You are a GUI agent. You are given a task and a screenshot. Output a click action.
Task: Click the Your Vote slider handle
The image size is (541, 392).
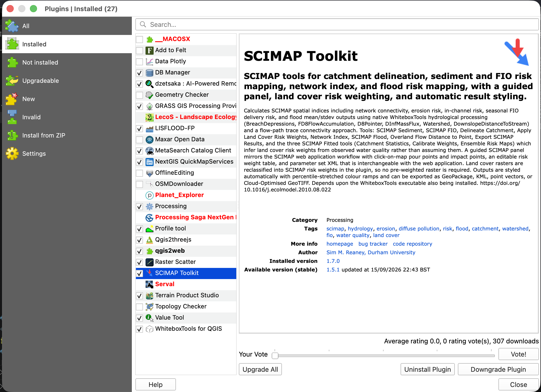click(x=275, y=356)
